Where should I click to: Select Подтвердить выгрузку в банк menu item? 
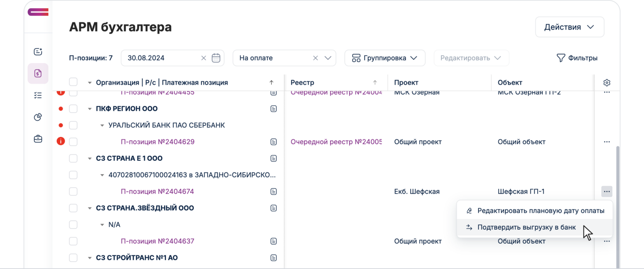526,228
